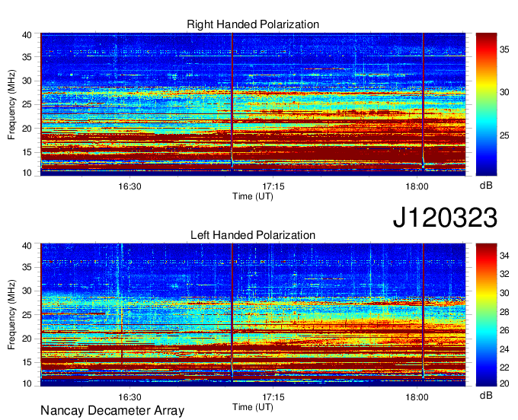Click the 35 value on Right Handed color scale
Viewport: 518px width, 420px height.
click(504, 49)
